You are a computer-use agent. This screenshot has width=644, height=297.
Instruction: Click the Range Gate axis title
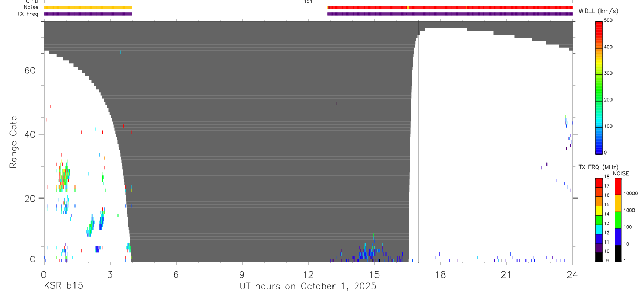[x=13, y=142]
